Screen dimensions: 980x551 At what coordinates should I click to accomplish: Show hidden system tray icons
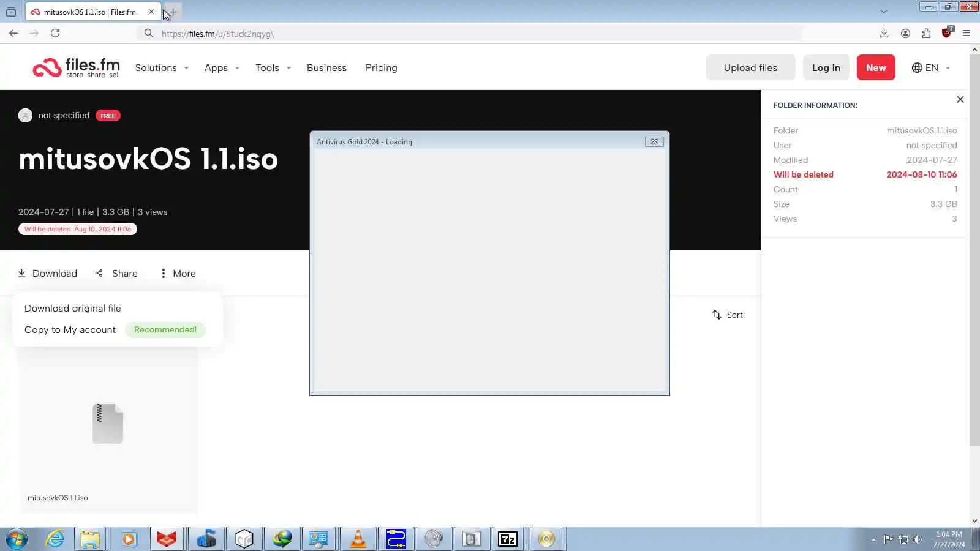click(874, 539)
